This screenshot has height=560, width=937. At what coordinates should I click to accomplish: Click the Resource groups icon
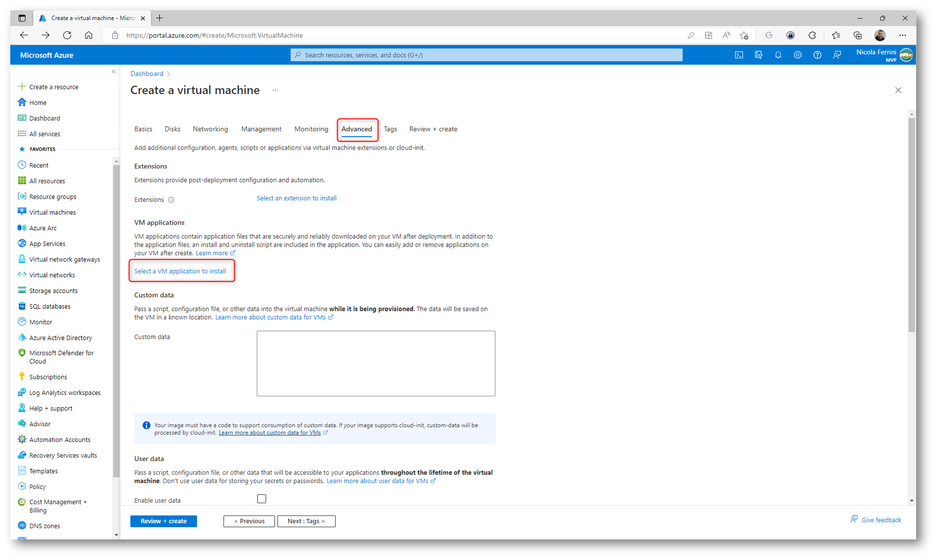(22, 196)
